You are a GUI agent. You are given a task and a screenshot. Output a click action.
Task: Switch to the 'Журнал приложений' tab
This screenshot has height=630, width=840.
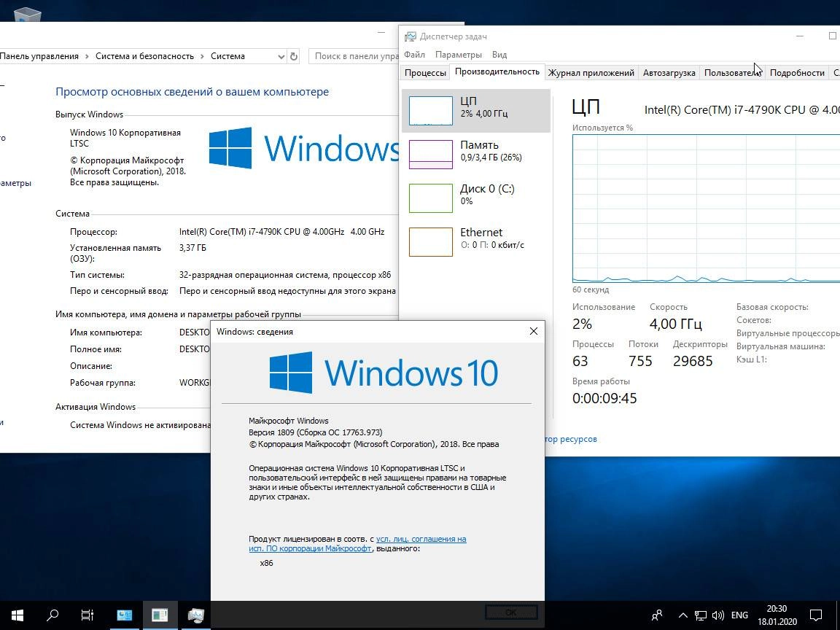coord(591,73)
